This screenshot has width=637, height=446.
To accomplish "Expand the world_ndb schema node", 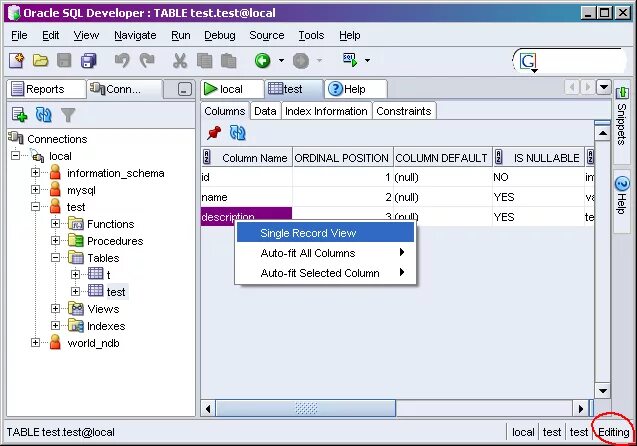I will pyautogui.click(x=35, y=342).
